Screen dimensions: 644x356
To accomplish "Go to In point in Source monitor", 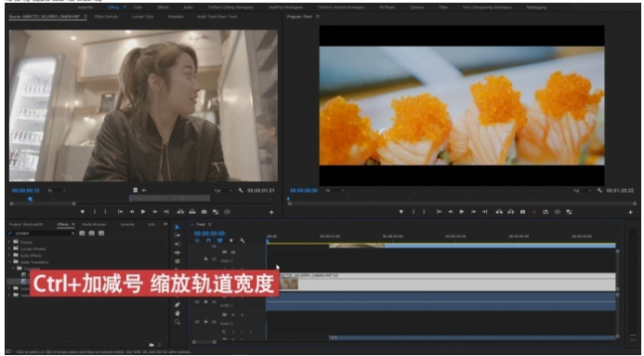I will click(120, 212).
